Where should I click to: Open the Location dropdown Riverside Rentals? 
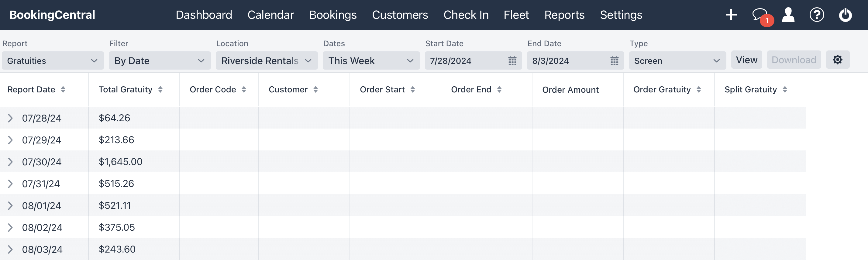[x=267, y=61]
